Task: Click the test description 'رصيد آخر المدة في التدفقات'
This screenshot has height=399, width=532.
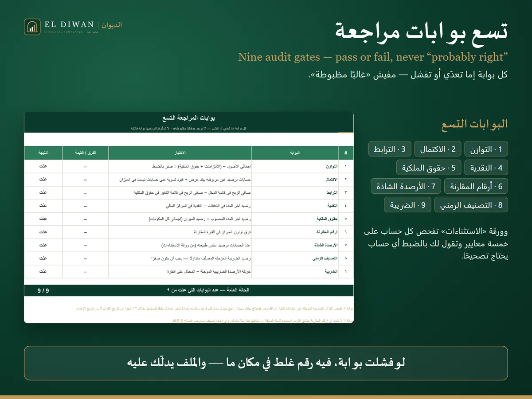Action: coord(207,206)
